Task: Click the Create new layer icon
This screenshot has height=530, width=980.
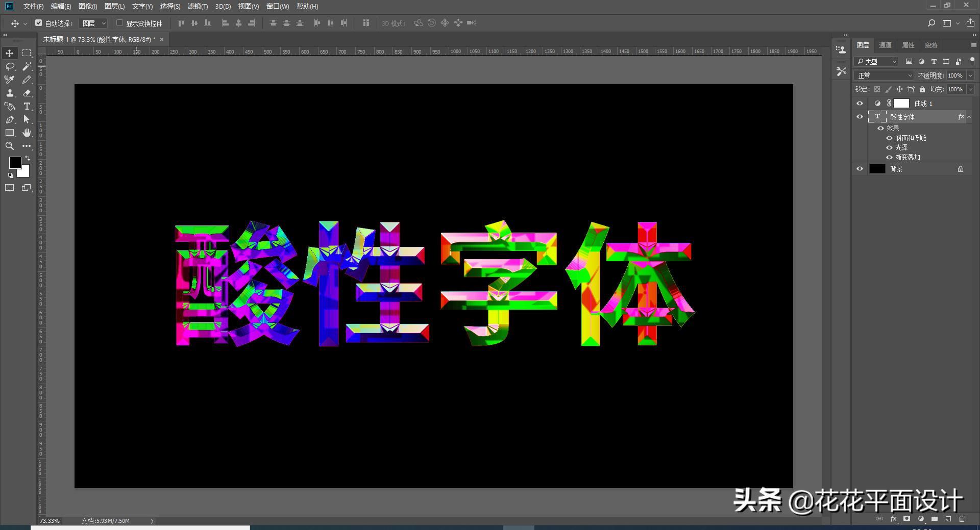Action: (x=949, y=518)
